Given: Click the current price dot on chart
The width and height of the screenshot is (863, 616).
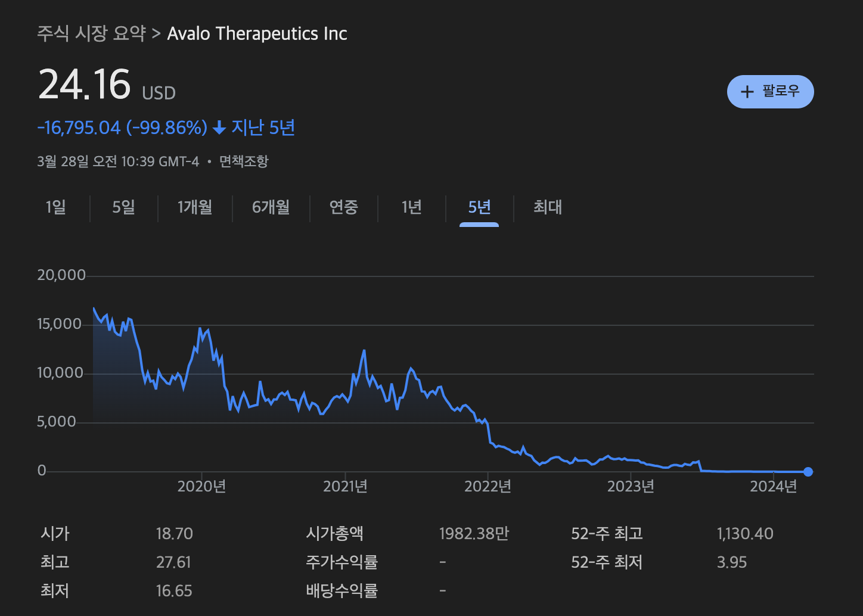Looking at the screenshot, I should (808, 472).
